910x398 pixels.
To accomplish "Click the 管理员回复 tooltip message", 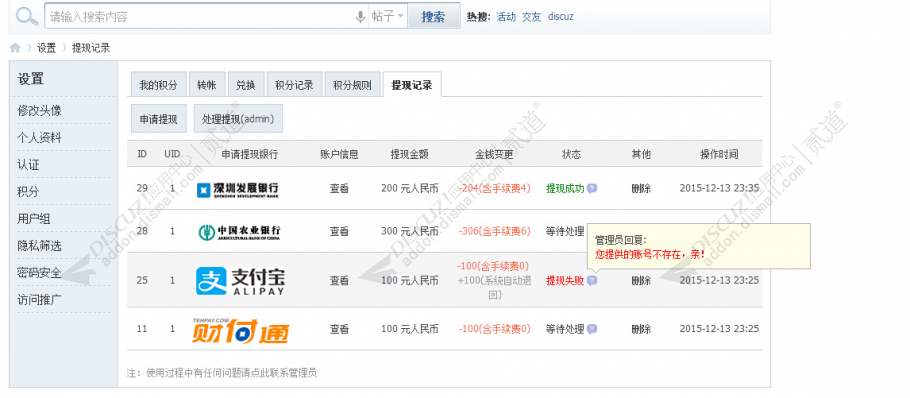I will pos(699,247).
